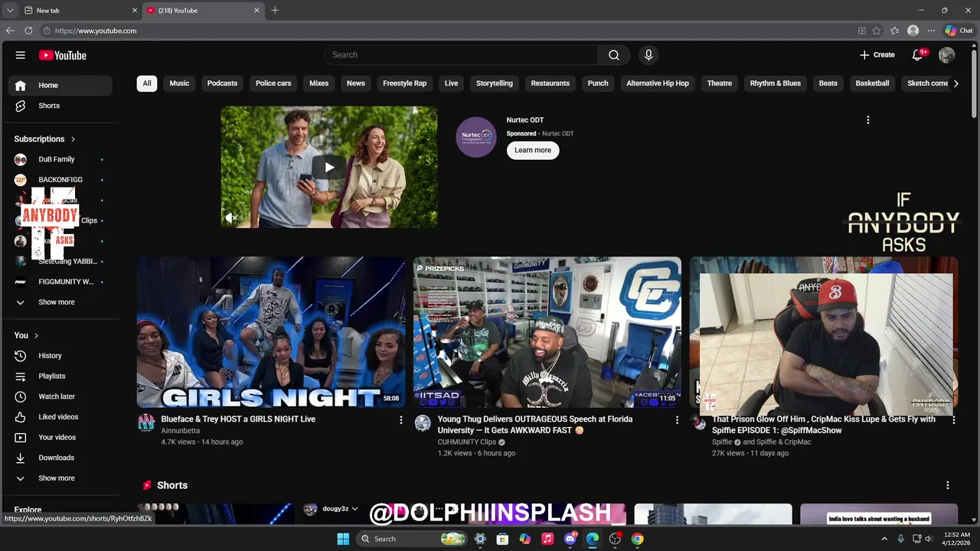This screenshot has width=980, height=551.
Task: Open the Copilot Chat button
Action: click(x=959, y=31)
